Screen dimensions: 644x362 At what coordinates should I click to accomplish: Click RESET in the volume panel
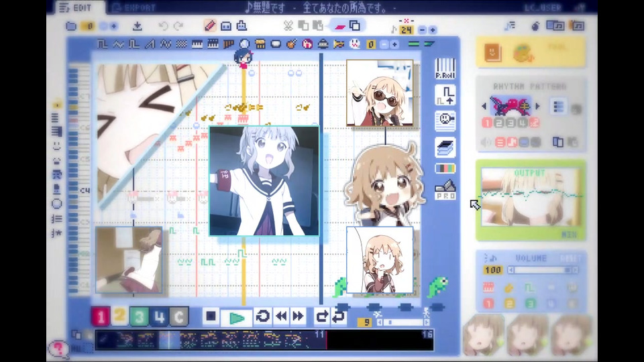[x=572, y=259]
